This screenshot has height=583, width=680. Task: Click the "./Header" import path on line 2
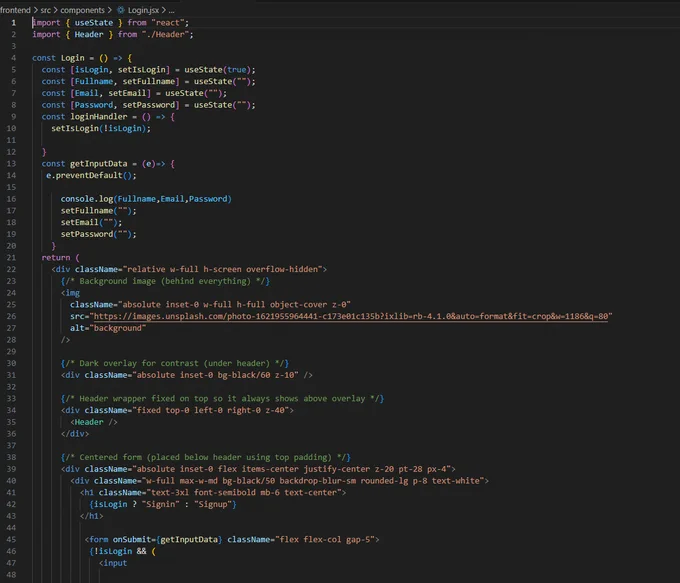[165, 34]
